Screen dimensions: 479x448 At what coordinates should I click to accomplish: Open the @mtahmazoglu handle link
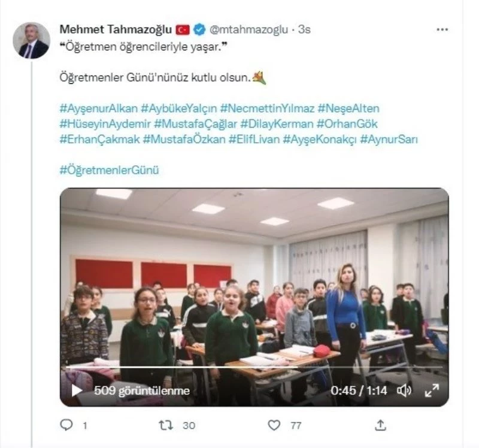pos(248,29)
